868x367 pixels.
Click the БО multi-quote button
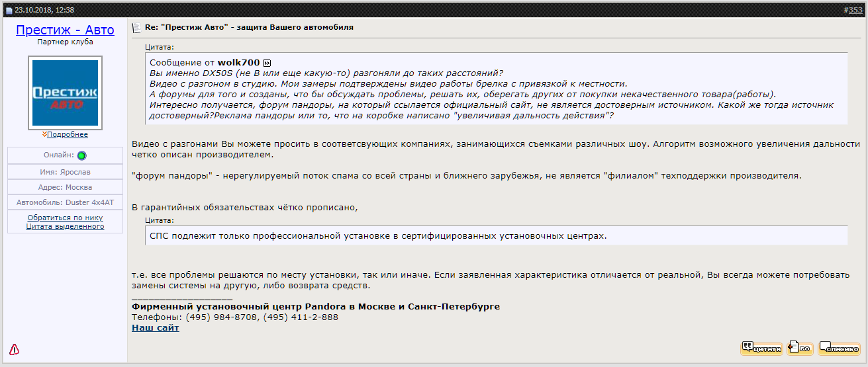800,348
